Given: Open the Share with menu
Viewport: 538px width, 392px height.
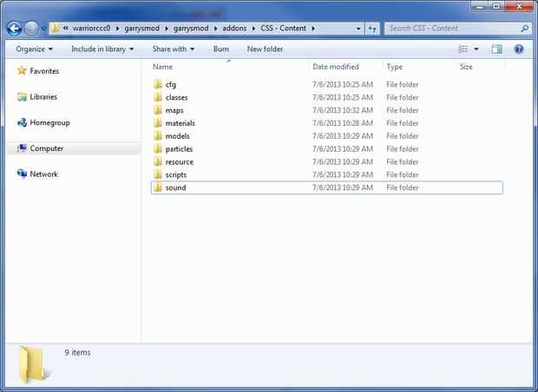Looking at the screenshot, I should 174,49.
